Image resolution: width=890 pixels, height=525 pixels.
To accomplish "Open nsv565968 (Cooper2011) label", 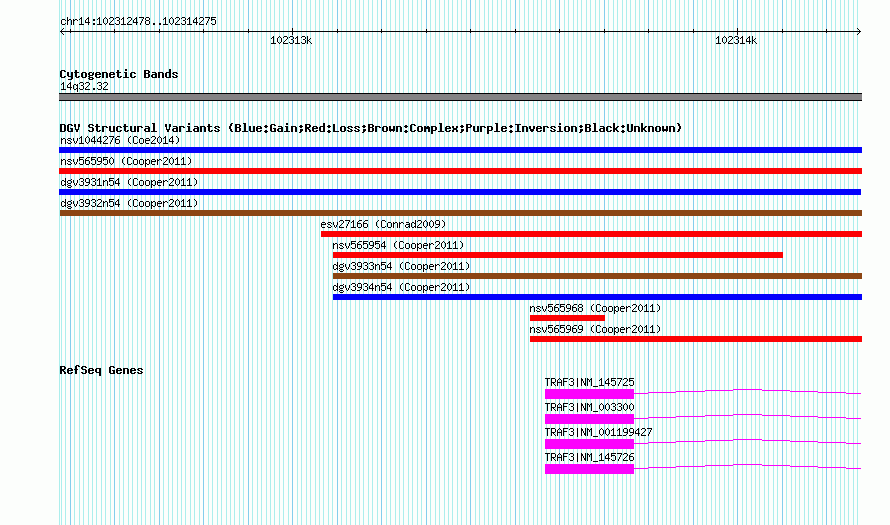I will [595, 308].
